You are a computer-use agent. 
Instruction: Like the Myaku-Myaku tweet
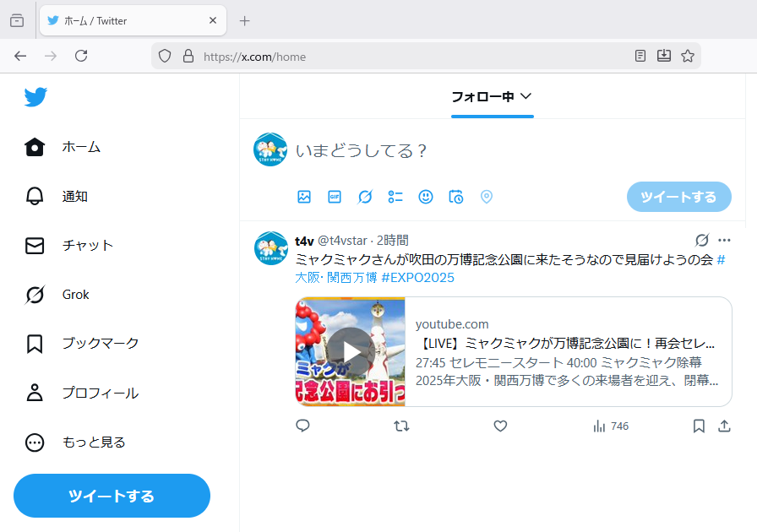[x=500, y=426]
